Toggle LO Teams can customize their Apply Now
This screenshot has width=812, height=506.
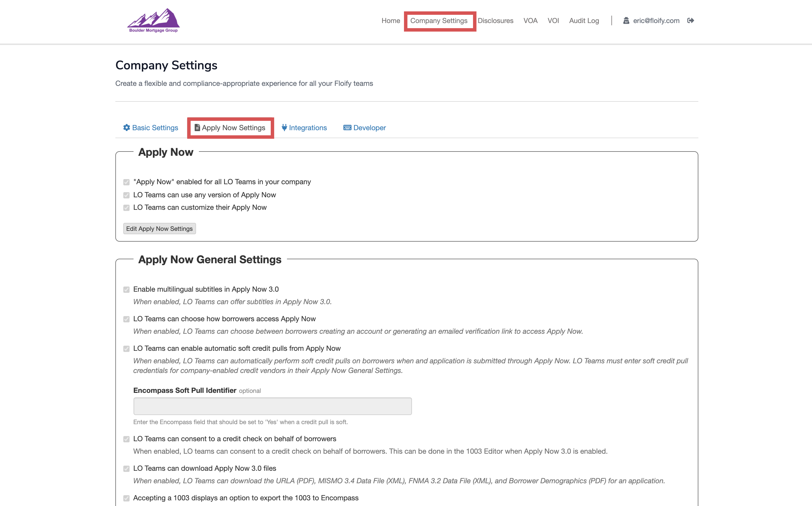point(126,208)
